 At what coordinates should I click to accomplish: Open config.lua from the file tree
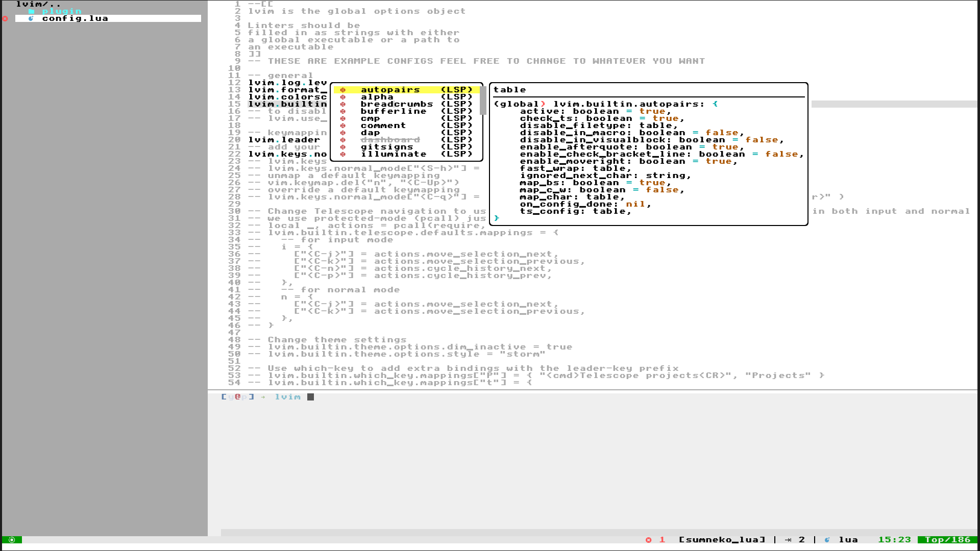coord(75,18)
